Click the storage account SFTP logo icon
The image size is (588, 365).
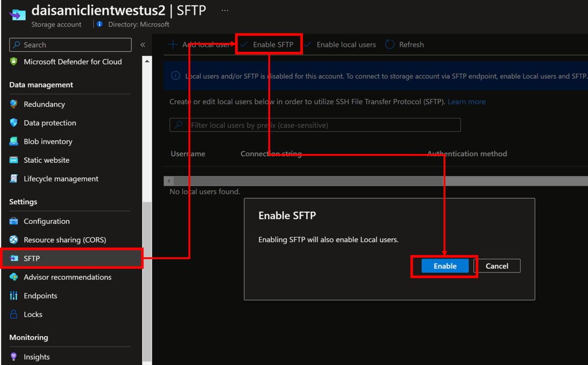pos(18,15)
